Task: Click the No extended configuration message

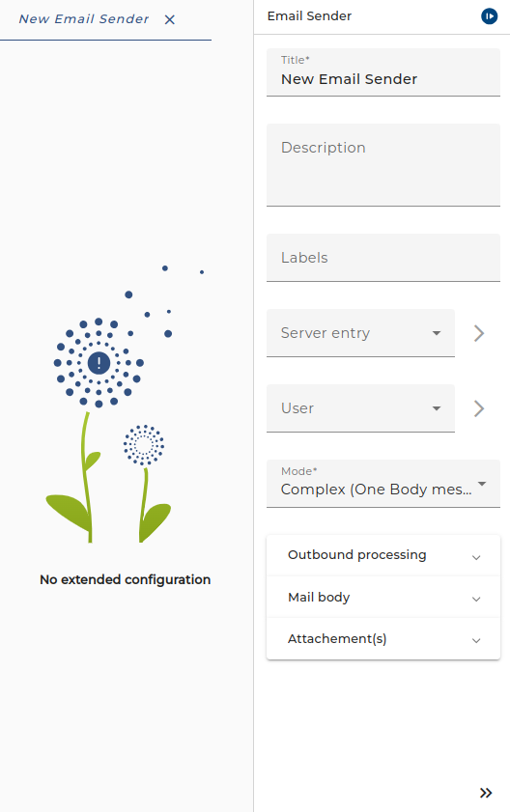Action: point(125,579)
